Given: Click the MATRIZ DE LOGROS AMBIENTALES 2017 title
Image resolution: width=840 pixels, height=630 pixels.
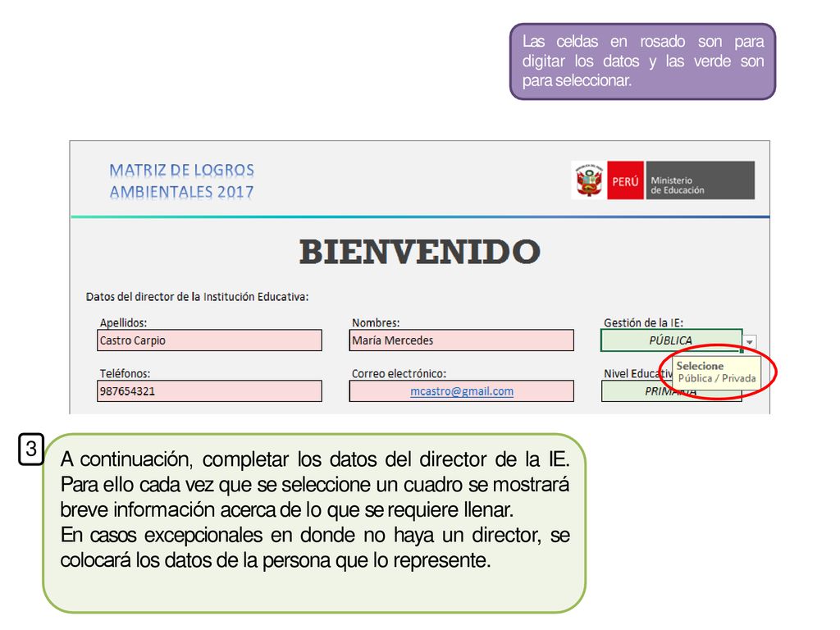Looking at the screenshot, I should 181,181.
